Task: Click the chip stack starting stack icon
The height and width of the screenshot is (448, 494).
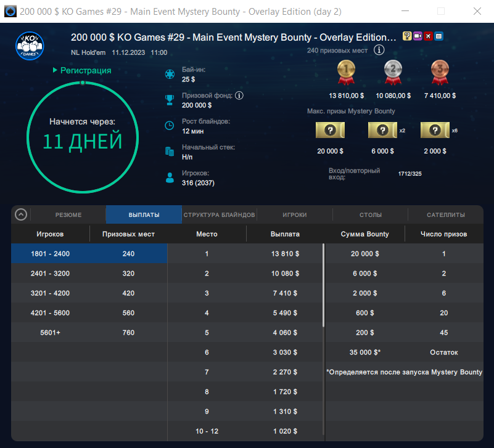Action: tap(170, 152)
